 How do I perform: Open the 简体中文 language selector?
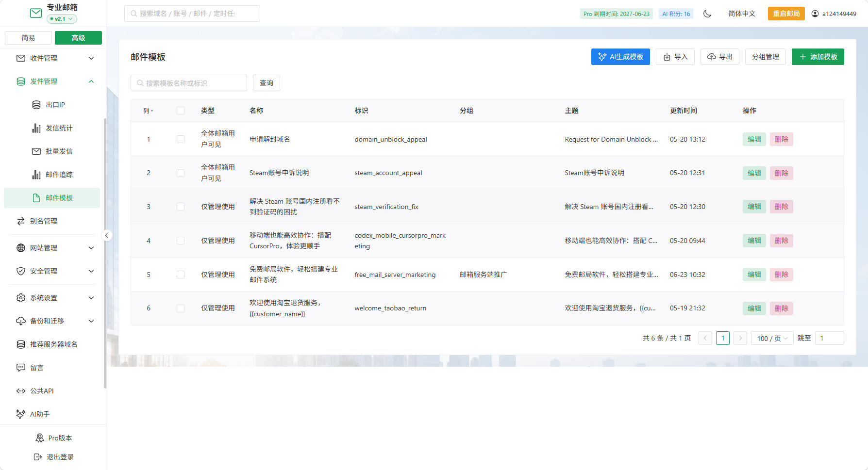[x=742, y=14]
